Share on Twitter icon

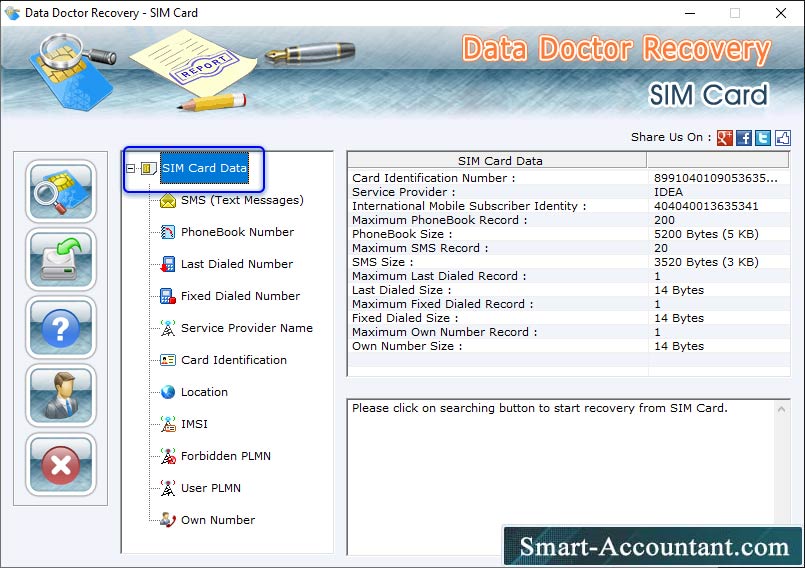pyautogui.click(x=763, y=138)
